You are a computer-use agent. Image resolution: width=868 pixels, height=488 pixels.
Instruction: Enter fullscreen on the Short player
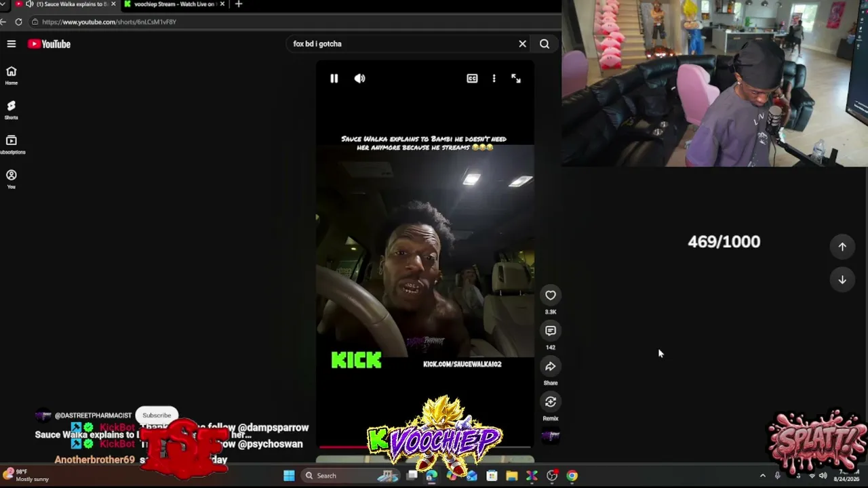coord(516,79)
